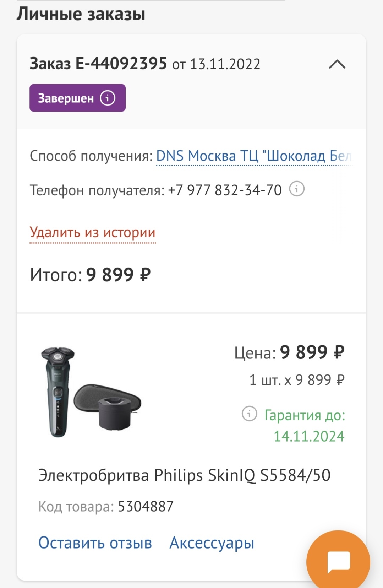Open DNS Москва ТЦ pickup location link
The width and height of the screenshot is (383, 588).
[254, 156]
